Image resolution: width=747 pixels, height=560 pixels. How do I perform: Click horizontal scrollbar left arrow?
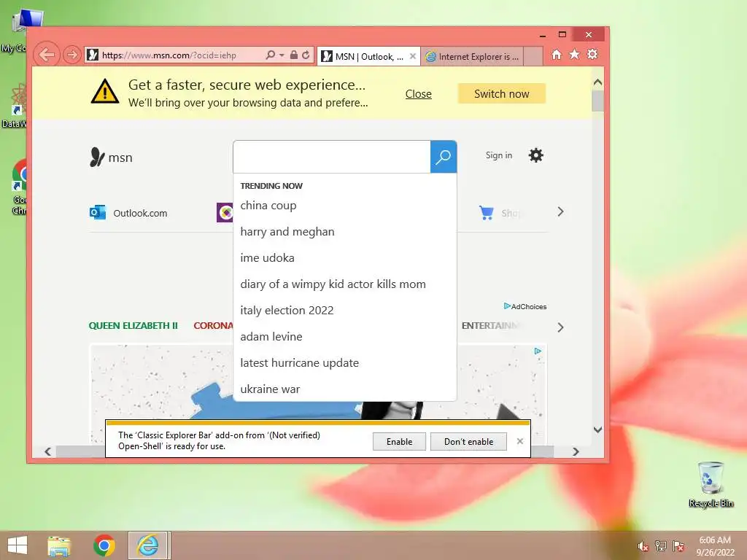[47, 451]
